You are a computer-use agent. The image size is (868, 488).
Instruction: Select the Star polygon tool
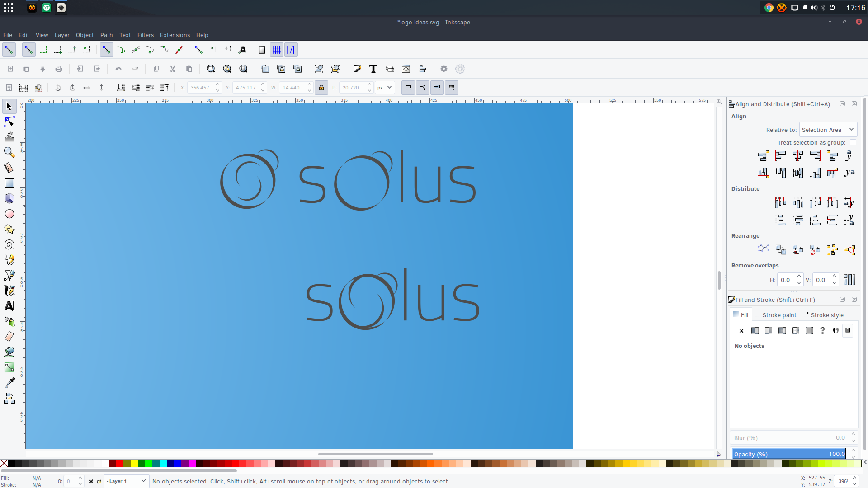[x=9, y=229]
